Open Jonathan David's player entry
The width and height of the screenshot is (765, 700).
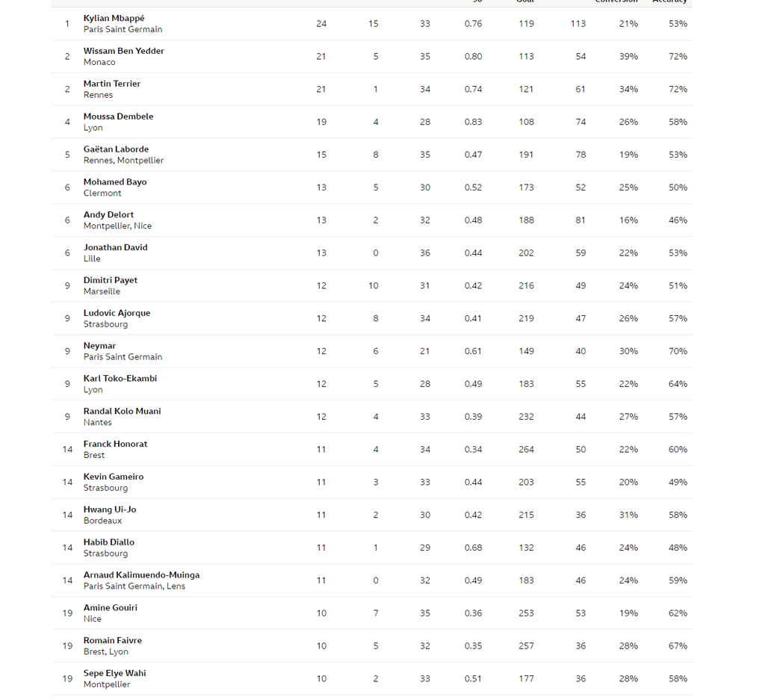(x=115, y=247)
